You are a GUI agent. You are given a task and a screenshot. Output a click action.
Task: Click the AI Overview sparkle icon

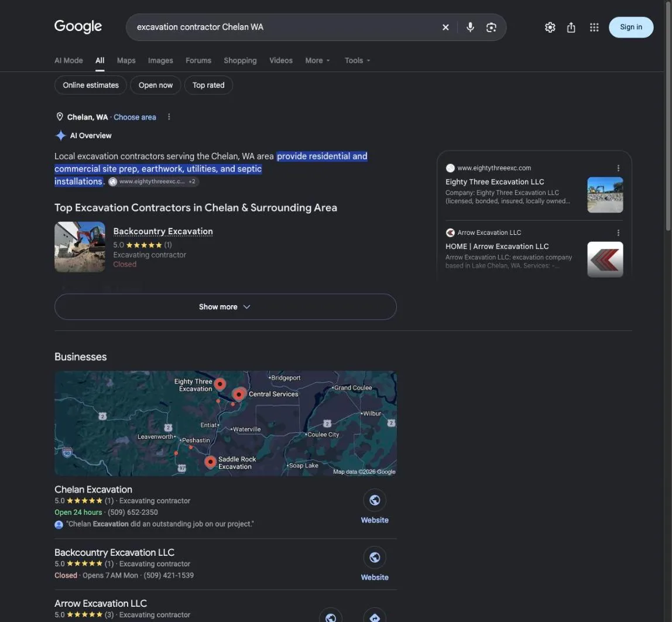(x=60, y=135)
